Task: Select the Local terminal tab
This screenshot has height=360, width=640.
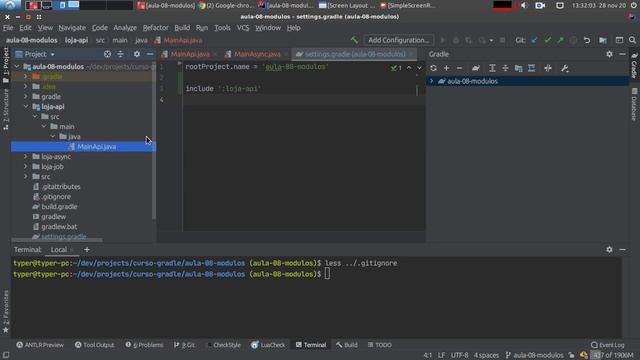Action: (x=58, y=249)
